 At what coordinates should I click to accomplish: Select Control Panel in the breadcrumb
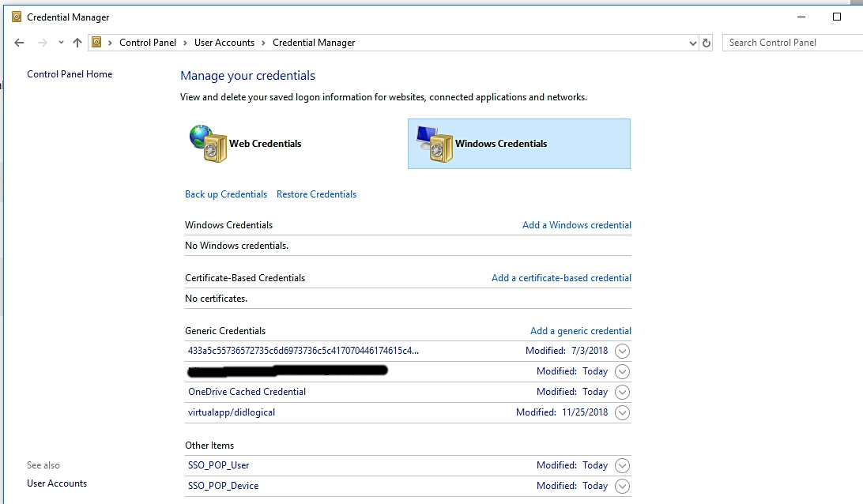click(x=148, y=43)
